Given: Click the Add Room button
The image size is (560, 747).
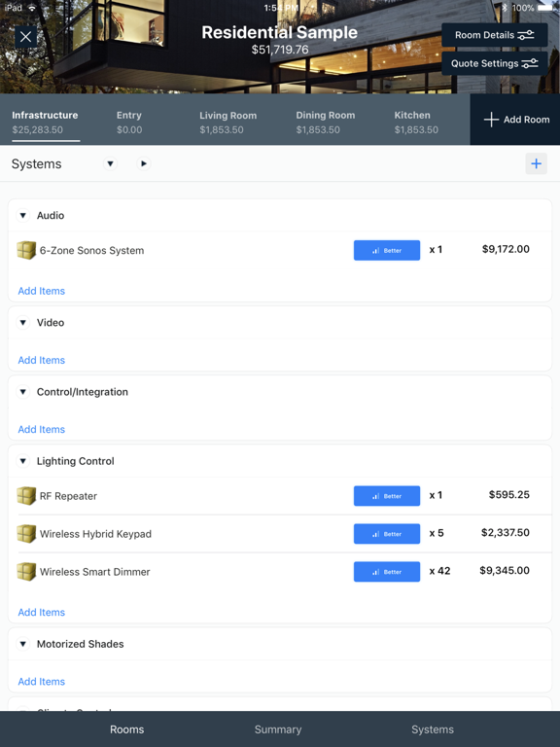Looking at the screenshot, I should 516,120.
